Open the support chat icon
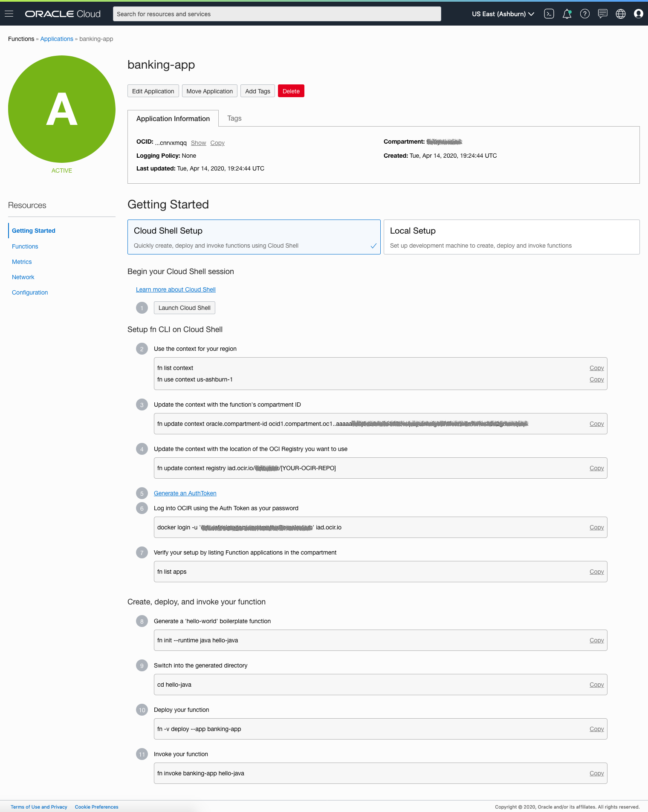This screenshot has height=812, width=648. pyautogui.click(x=603, y=14)
